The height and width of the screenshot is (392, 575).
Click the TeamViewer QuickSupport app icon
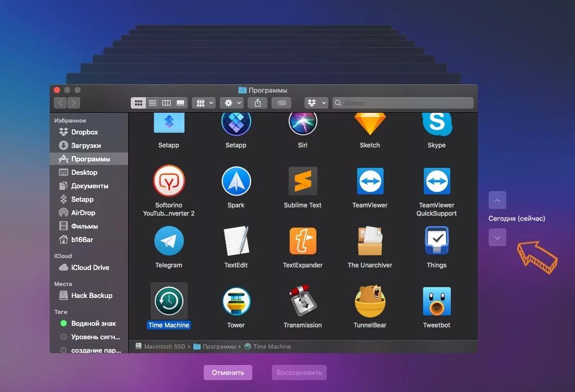pos(437,181)
